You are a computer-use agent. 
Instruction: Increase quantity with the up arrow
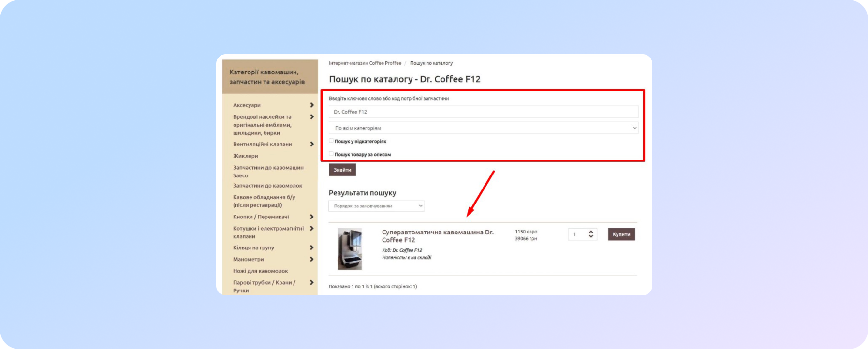pos(591,232)
